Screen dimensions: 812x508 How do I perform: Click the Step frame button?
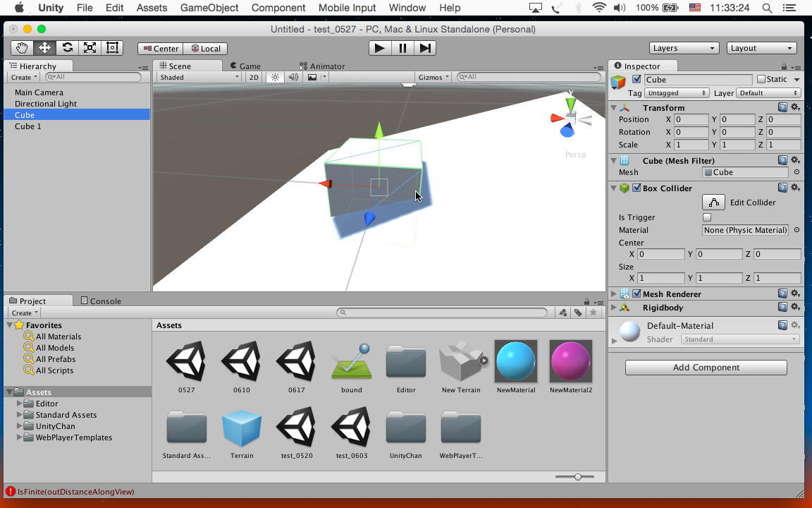[x=424, y=48]
